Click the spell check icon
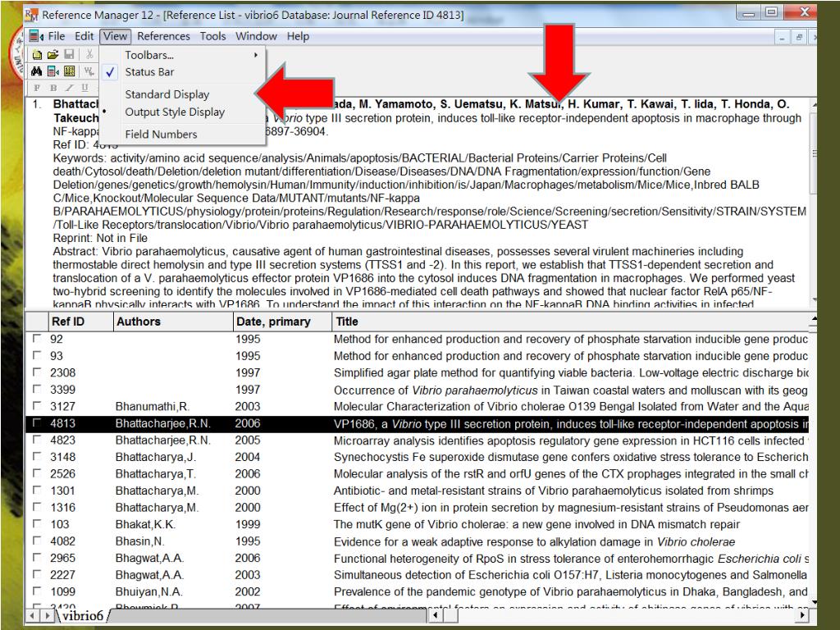This screenshot has height=630, width=840. [89, 71]
